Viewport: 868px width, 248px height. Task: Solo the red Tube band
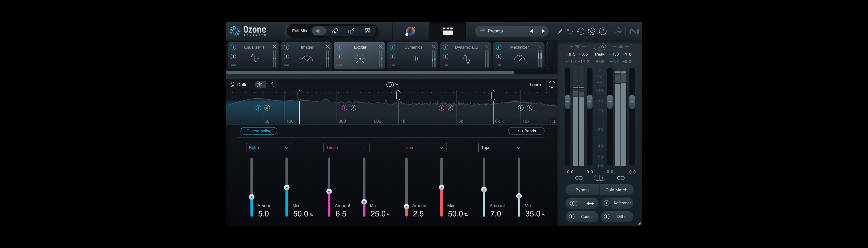click(450, 108)
